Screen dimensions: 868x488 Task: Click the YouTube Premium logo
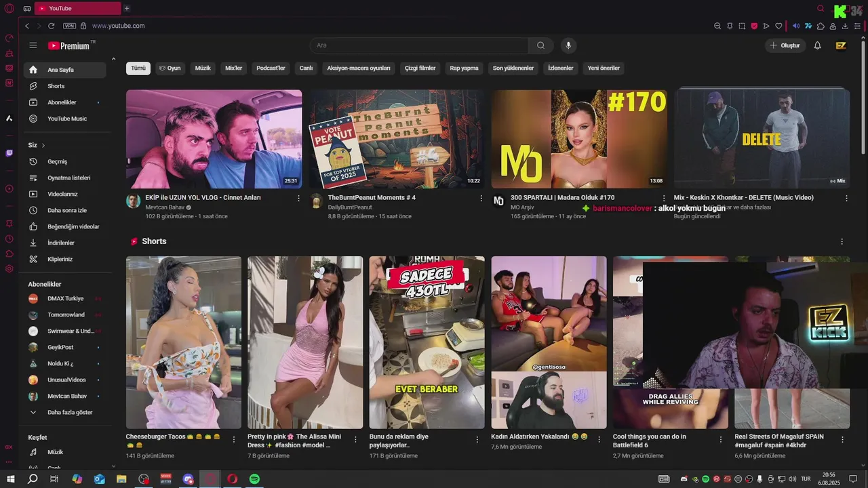point(71,45)
